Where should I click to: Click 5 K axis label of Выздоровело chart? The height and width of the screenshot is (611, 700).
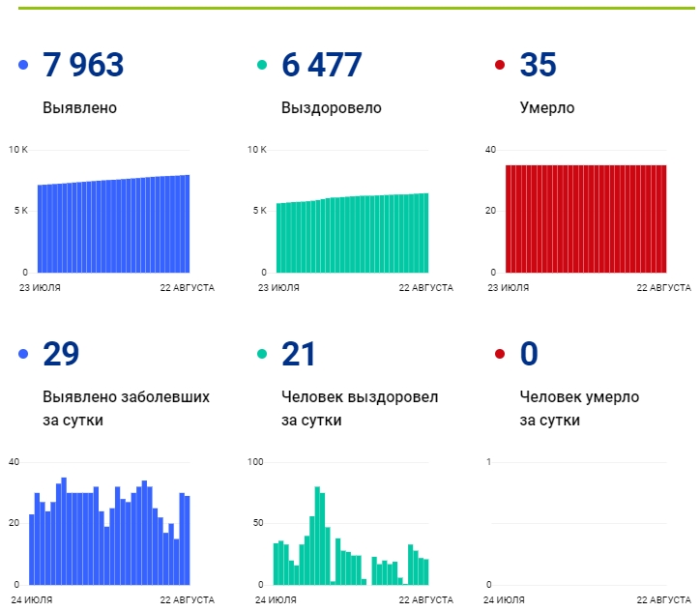click(x=260, y=210)
